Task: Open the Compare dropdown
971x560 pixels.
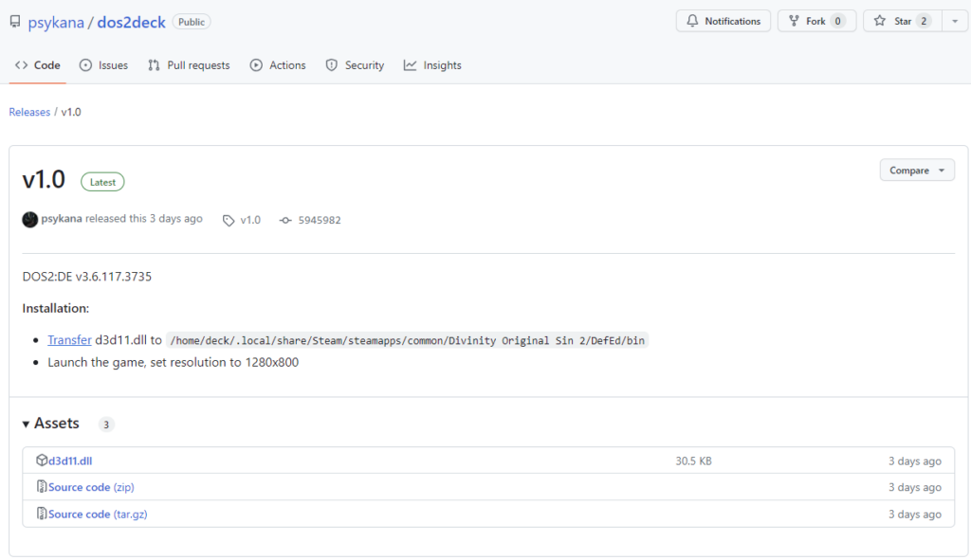Action: click(917, 171)
